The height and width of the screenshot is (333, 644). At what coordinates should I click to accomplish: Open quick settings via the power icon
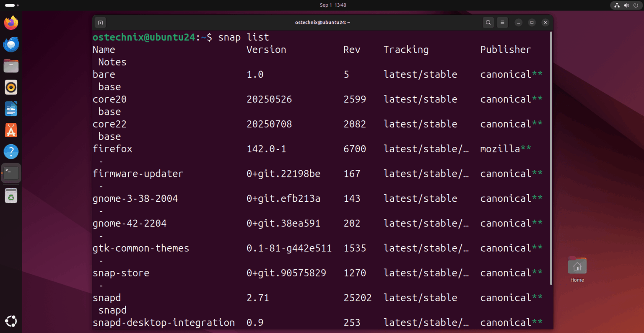tap(635, 5)
